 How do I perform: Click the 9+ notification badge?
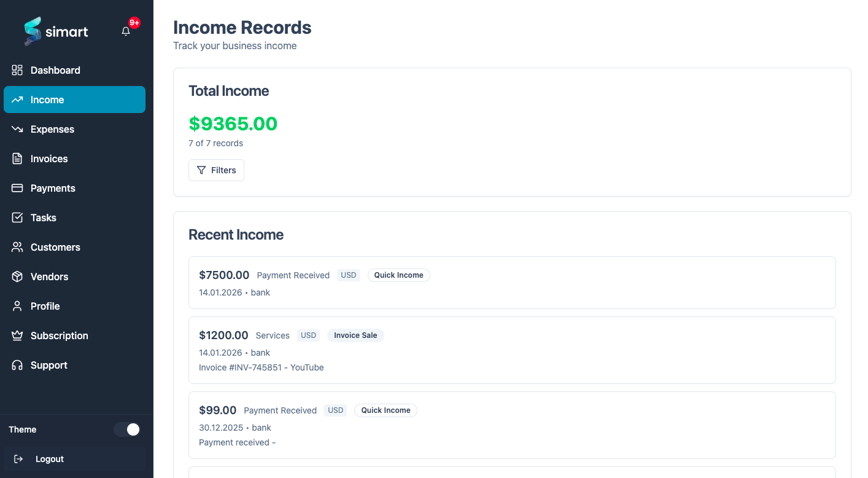[134, 23]
